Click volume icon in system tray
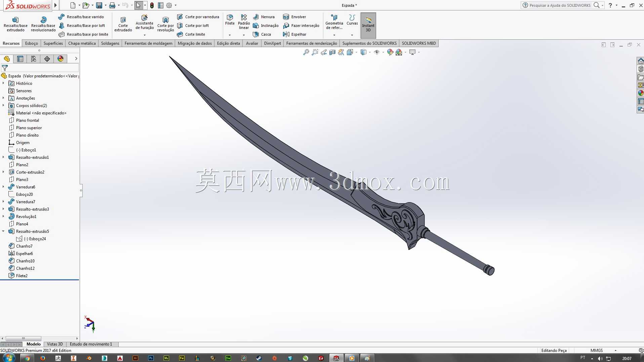The image size is (644, 362). 600,358
